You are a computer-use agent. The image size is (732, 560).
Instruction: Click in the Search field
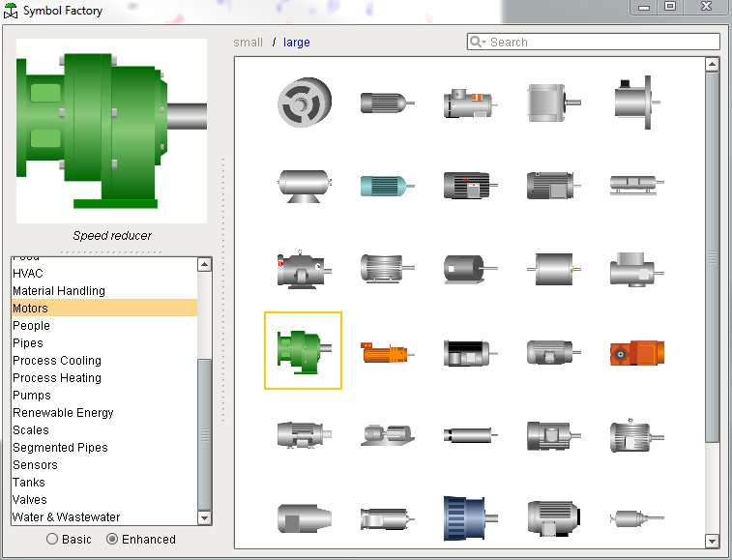(600, 42)
